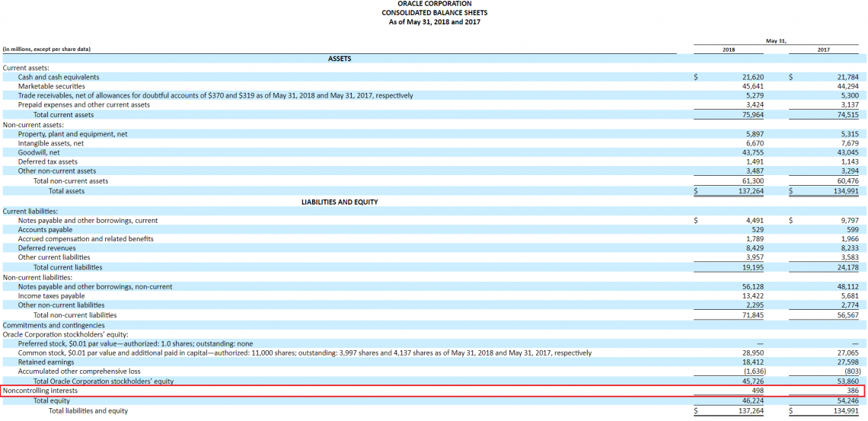Click the Oracle Corporation title text
This screenshot has height=421, width=868.
(434, 4)
